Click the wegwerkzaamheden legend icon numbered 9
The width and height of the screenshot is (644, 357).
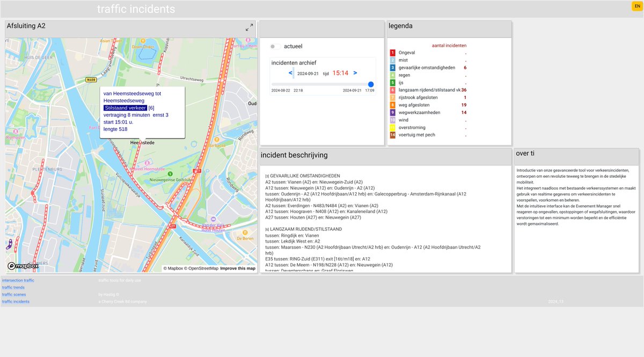tap(392, 113)
